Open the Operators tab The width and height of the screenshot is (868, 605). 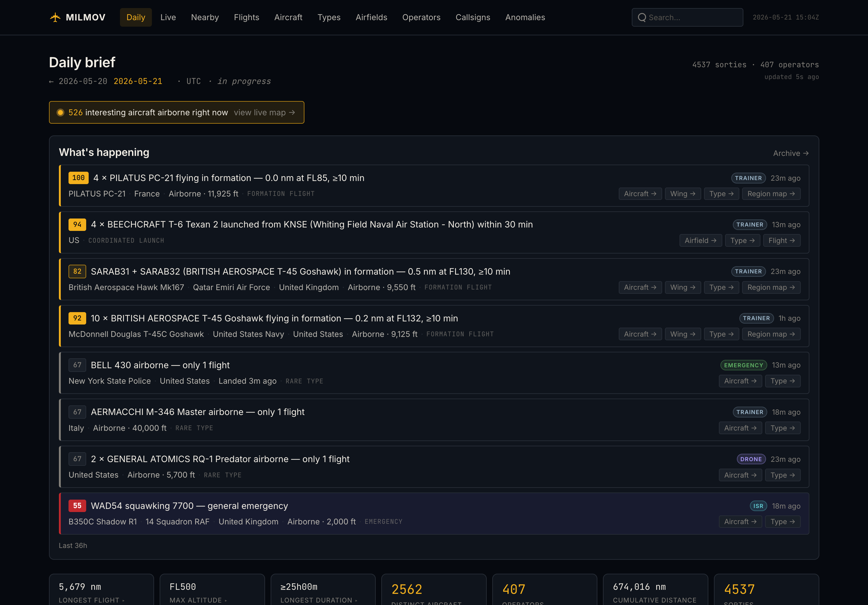click(x=421, y=17)
